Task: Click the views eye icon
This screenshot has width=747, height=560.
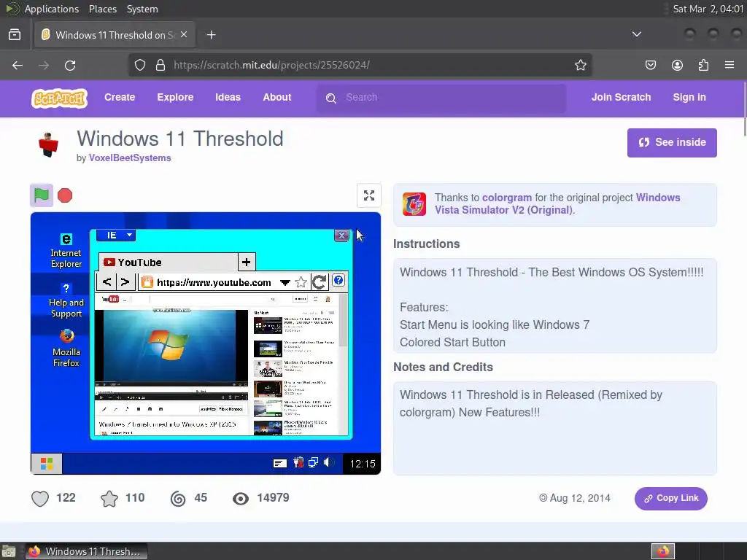Action: [241, 499]
